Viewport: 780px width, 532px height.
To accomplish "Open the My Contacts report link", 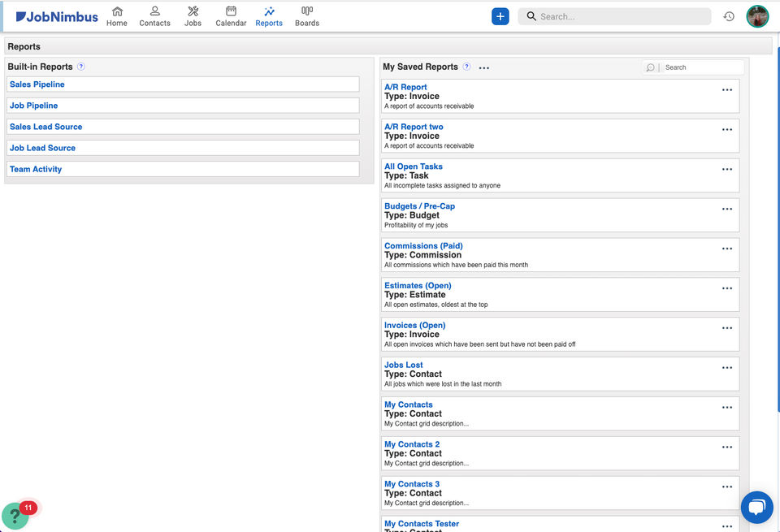I will click(x=409, y=404).
